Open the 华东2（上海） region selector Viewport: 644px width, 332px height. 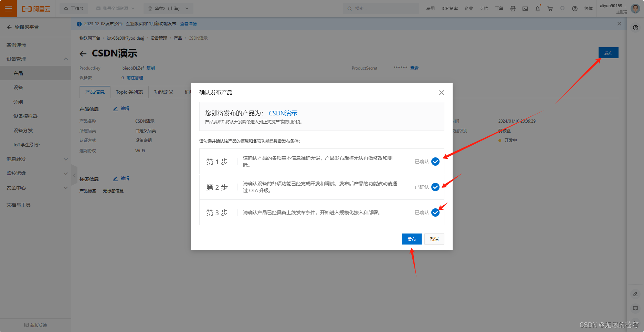click(168, 9)
